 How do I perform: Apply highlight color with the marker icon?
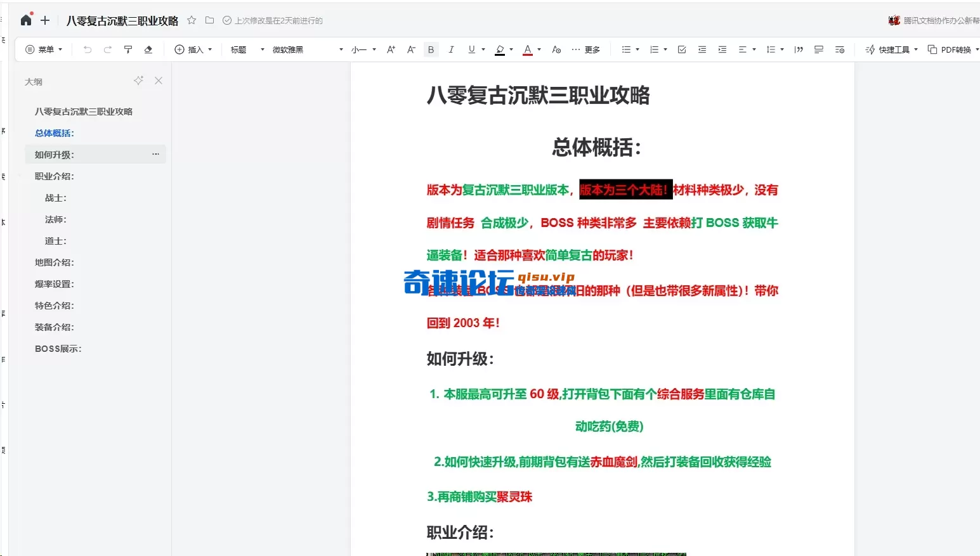[x=500, y=49]
